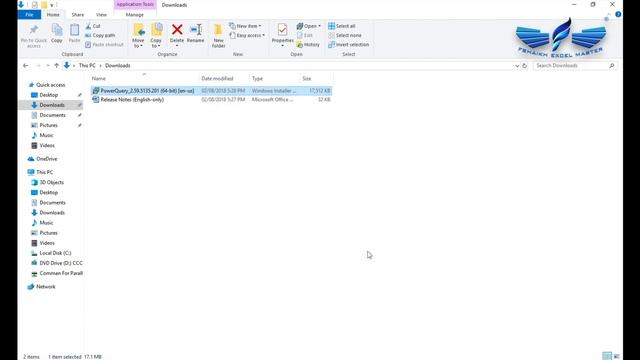The width and height of the screenshot is (640, 360).
Task: Click Paste shortcut command
Action: point(104,44)
